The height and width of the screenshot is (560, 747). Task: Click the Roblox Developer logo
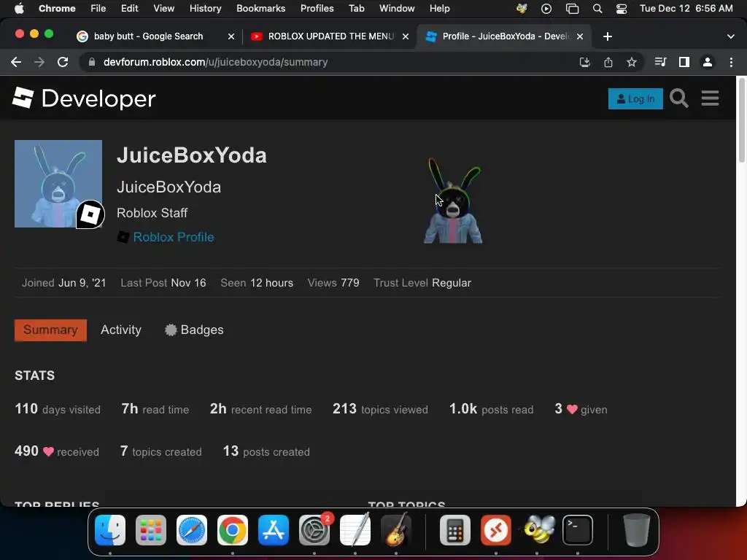click(84, 98)
